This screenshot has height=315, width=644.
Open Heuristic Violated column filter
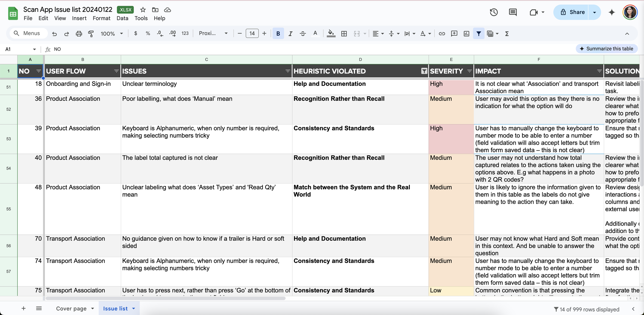coord(424,71)
